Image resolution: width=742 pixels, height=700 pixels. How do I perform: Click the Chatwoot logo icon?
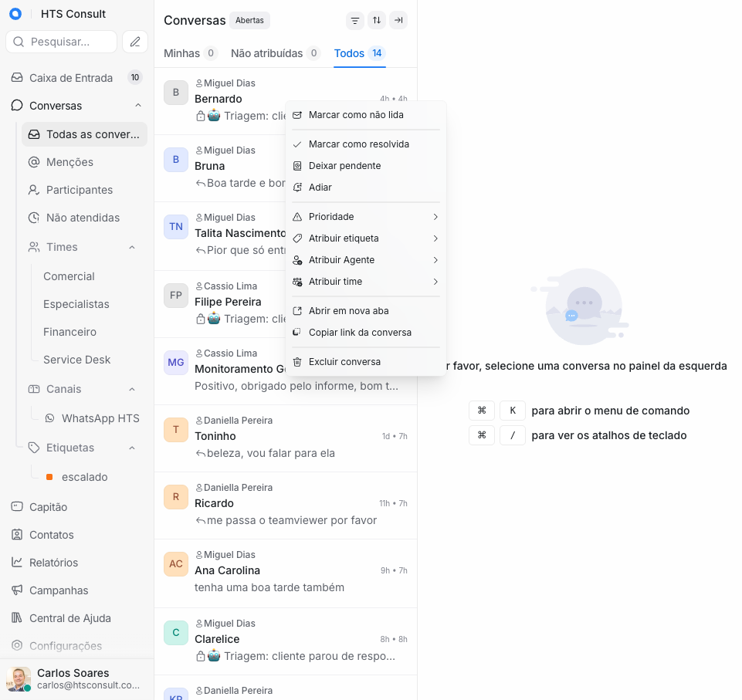pyautogui.click(x=15, y=14)
